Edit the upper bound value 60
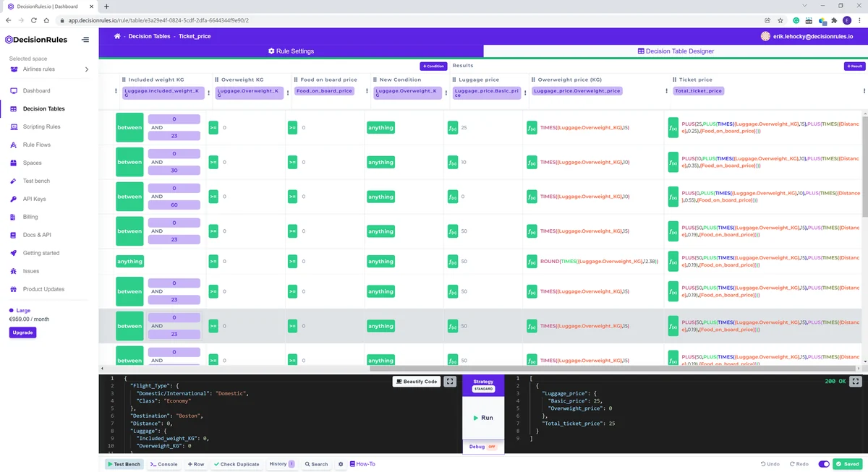The width and height of the screenshot is (868, 472). [x=174, y=205]
